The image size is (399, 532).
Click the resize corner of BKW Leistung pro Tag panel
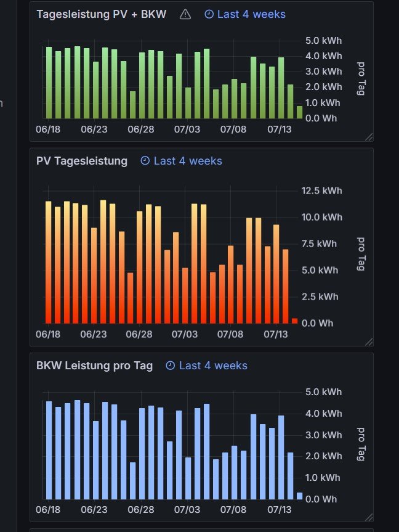(x=369, y=517)
